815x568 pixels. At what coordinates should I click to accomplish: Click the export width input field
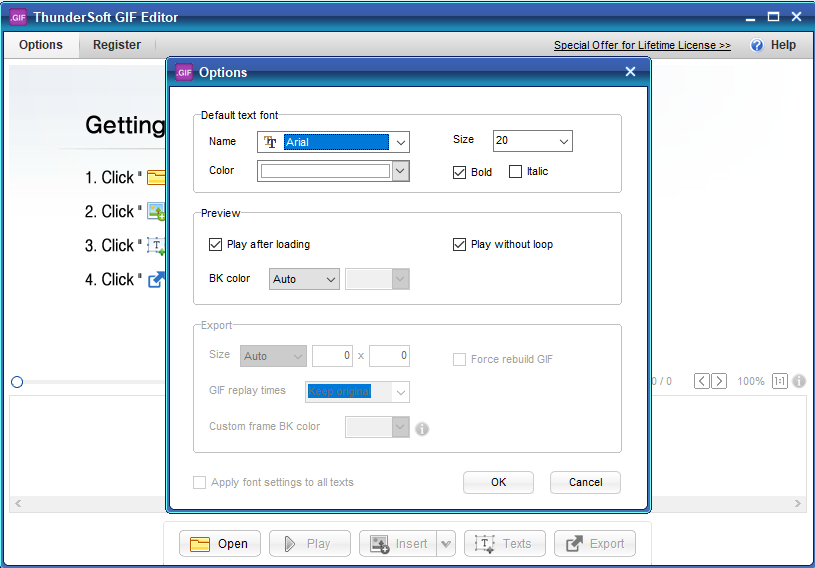pyautogui.click(x=332, y=356)
